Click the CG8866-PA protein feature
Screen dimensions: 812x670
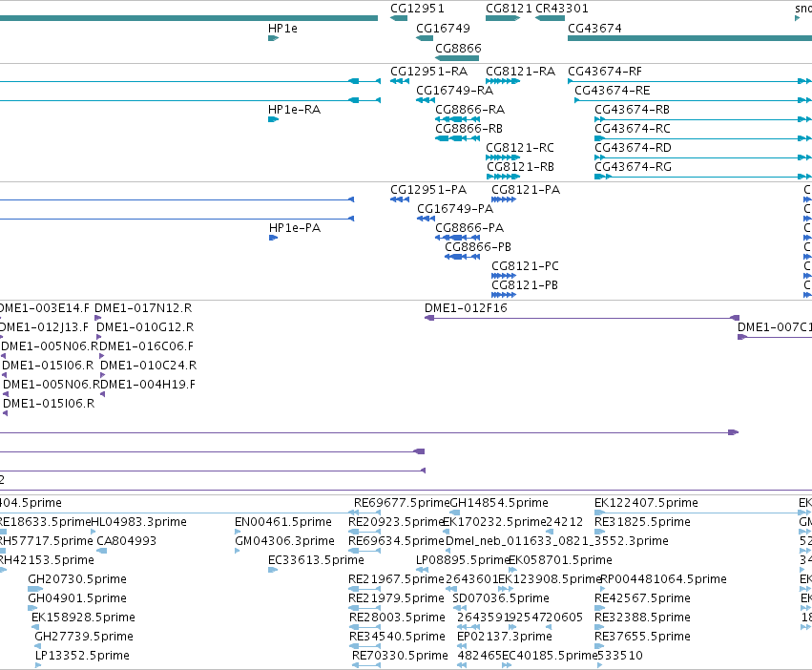click(457, 238)
